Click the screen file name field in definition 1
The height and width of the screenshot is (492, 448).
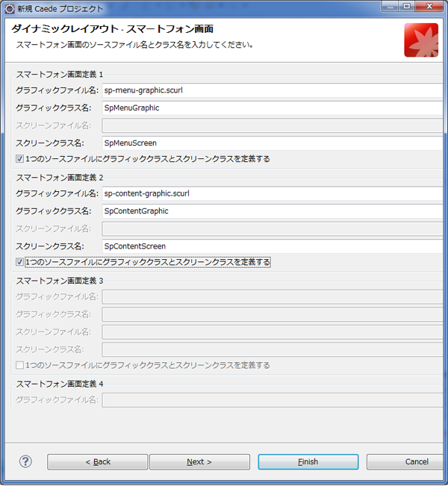[x=273, y=125]
